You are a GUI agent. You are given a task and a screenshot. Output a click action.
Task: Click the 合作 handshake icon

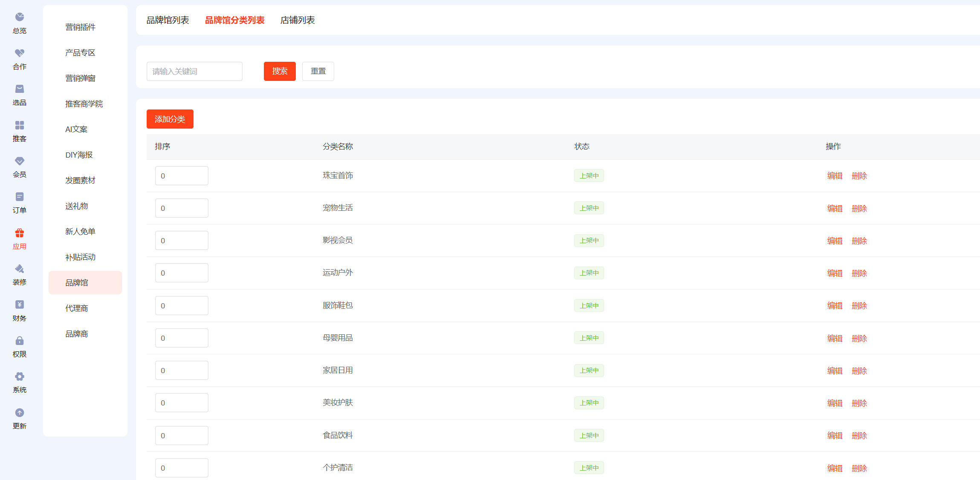pos(20,53)
